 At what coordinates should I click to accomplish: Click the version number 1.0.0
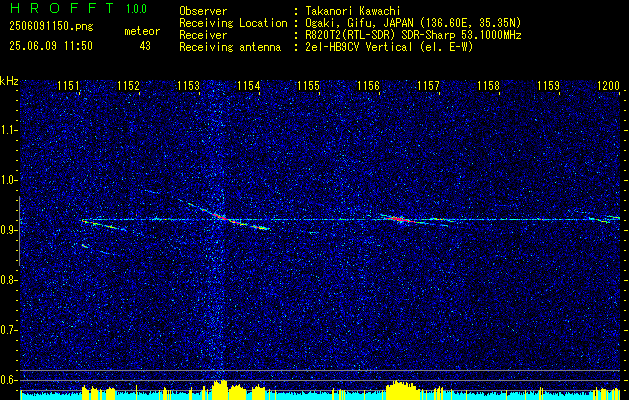136,9
